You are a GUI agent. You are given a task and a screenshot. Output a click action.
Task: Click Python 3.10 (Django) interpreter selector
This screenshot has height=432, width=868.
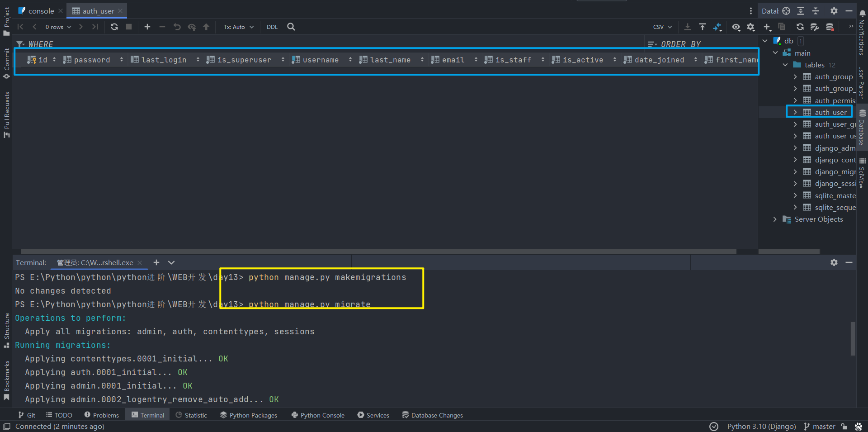pos(761,426)
